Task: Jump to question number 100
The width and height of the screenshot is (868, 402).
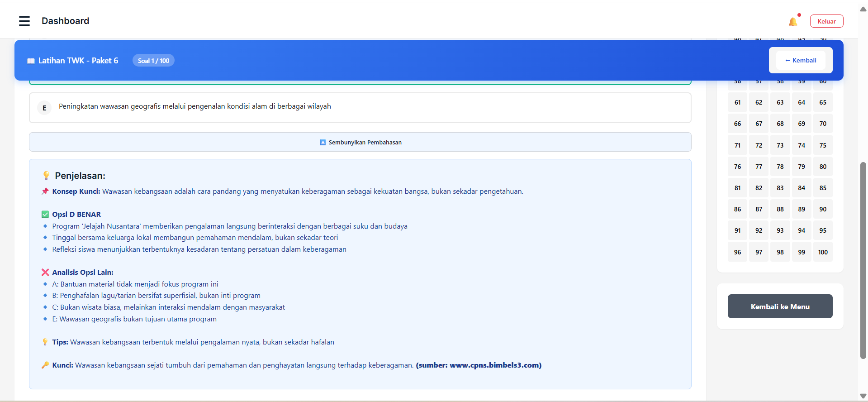Action: click(822, 252)
